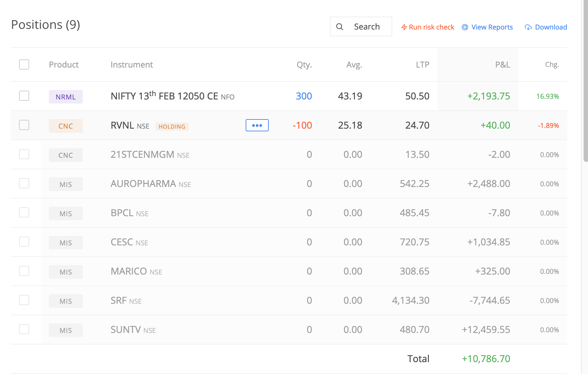Tick the SUNTV row checkbox
This screenshot has height=374, width=588.
point(24,329)
